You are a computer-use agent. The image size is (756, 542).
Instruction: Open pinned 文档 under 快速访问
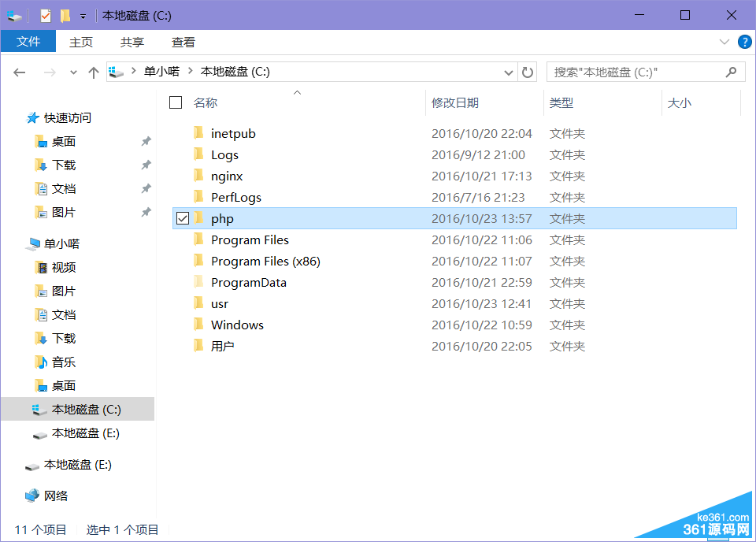(x=64, y=188)
